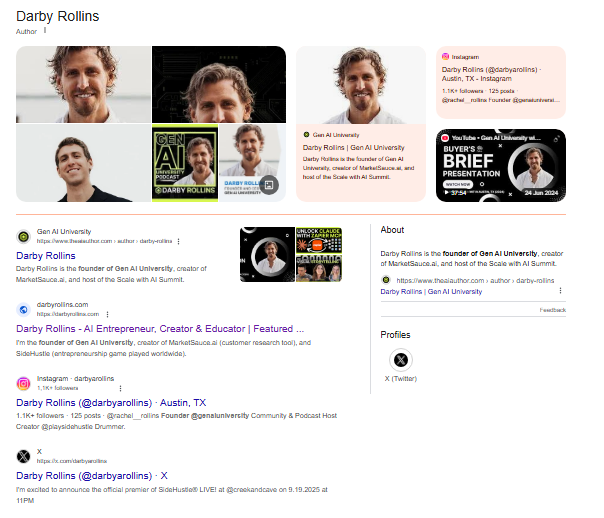The height and width of the screenshot is (518, 604).
Task: Click the theaiauthor.com URL under Gen AI University
Action: tap(104, 241)
